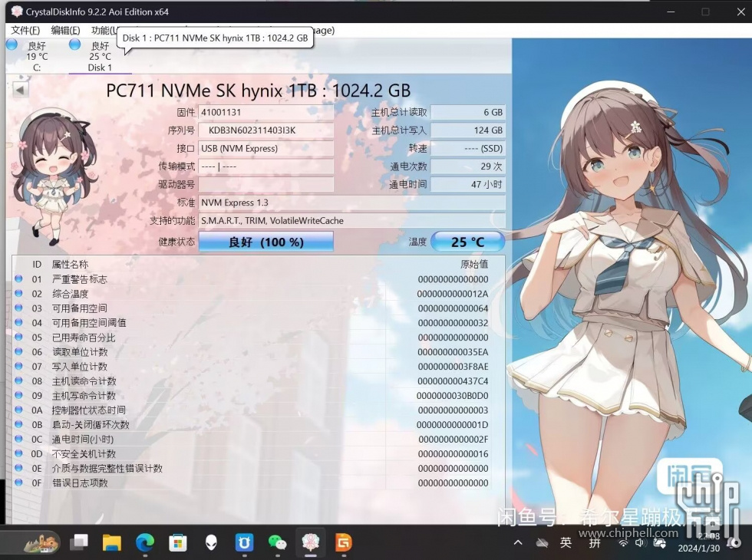Open the 编辑(E) menu
Screen dimensions: 752x560
(66, 30)
